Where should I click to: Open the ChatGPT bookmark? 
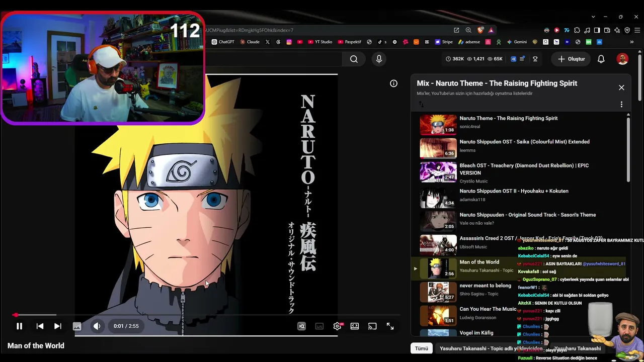point(223,42)
